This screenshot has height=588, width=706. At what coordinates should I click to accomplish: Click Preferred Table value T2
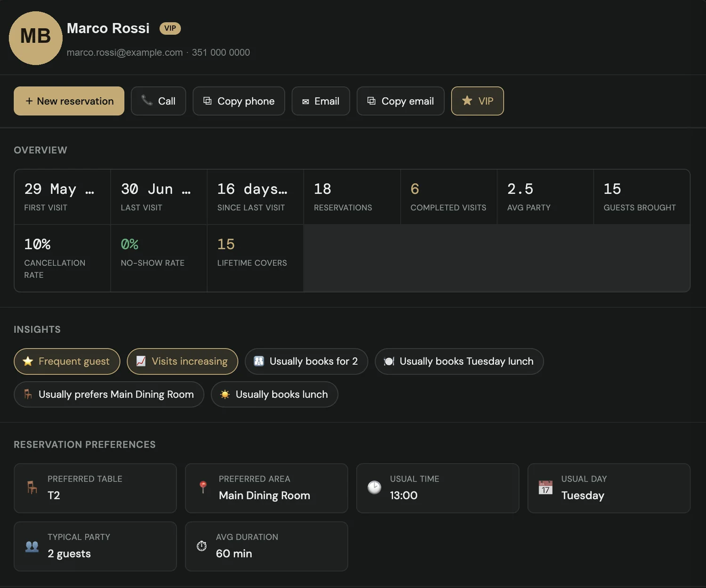[x=54, y=495]
